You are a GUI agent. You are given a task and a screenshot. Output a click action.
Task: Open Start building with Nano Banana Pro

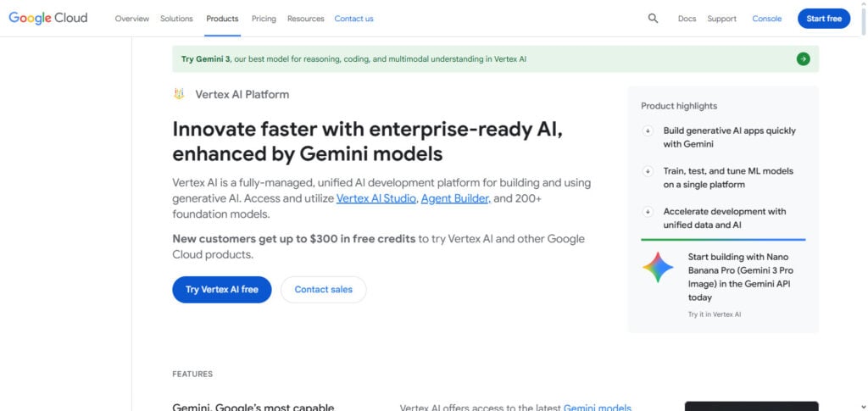[x=740, y=277]
